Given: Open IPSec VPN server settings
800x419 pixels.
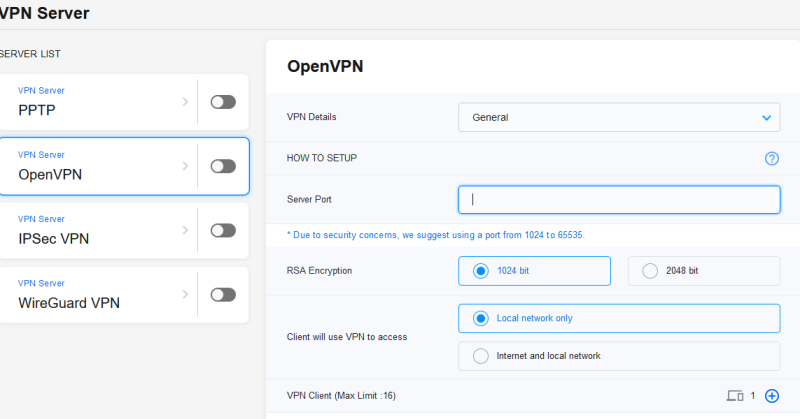Looking at the screenshot, I should tap(98, 231).
